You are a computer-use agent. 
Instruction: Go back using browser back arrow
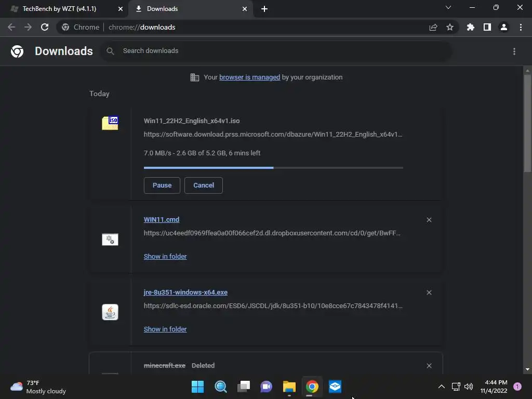11,27
